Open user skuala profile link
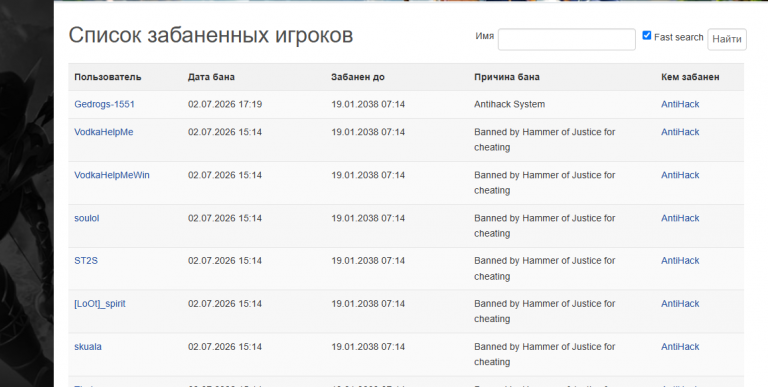The width and height of the screenshot is (768, 387). (x=88, y=346)
